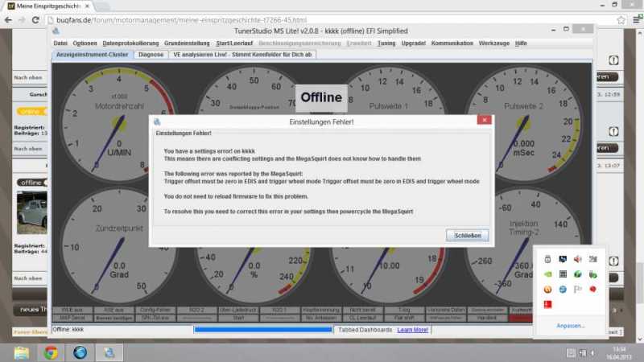Open the Werkzeuge menu
This screenshot has width=644, height=362.
pyautogui.click(x=494, y=43)
